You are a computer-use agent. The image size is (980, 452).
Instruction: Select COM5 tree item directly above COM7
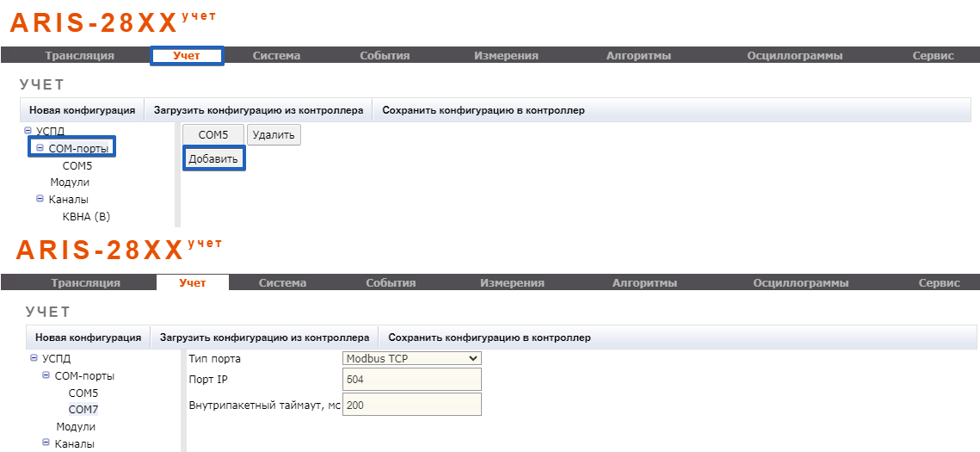click(83, 393)
